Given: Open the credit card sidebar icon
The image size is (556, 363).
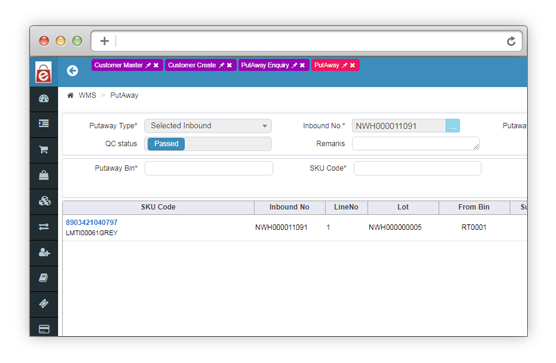Looking at the screenshot, I should 44,329.
